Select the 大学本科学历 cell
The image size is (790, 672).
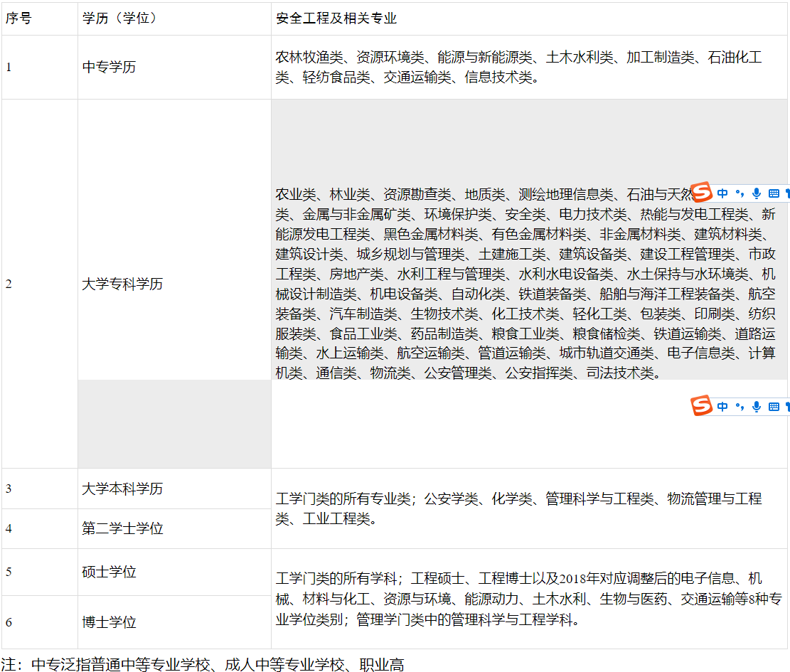click(x=122, y=489)
